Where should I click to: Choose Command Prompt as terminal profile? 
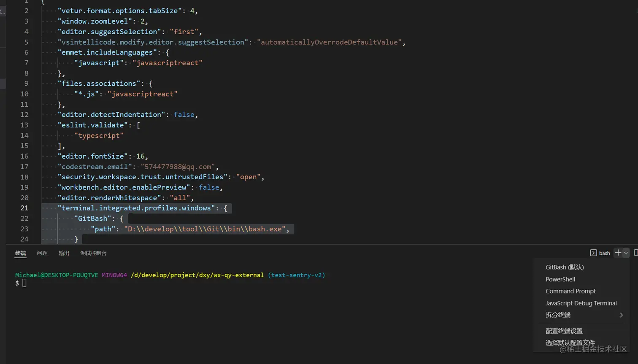(x=570, y=291)
